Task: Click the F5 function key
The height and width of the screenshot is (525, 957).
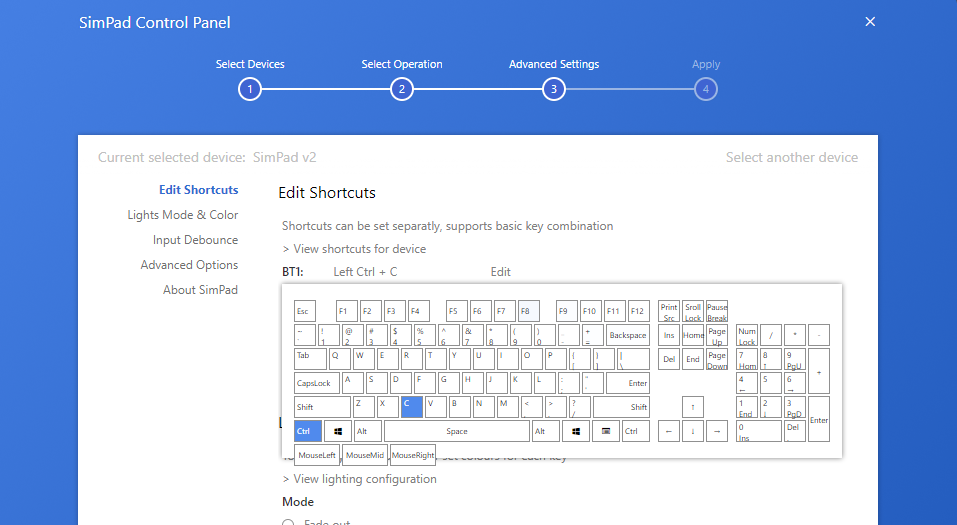Action: pyautogui.click(x=457, y=311)
